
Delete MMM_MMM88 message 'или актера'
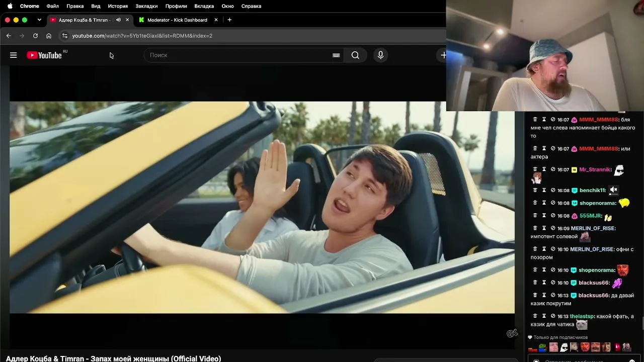coord(535,149)
